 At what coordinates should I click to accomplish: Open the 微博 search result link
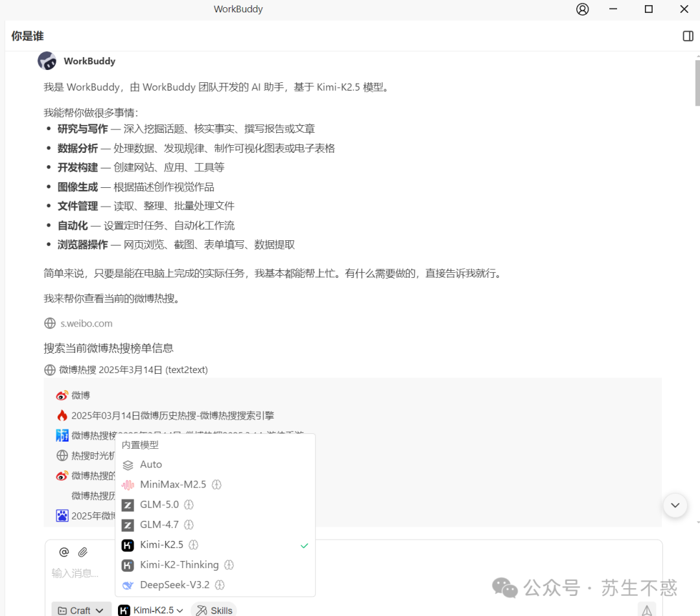[80, 396]
